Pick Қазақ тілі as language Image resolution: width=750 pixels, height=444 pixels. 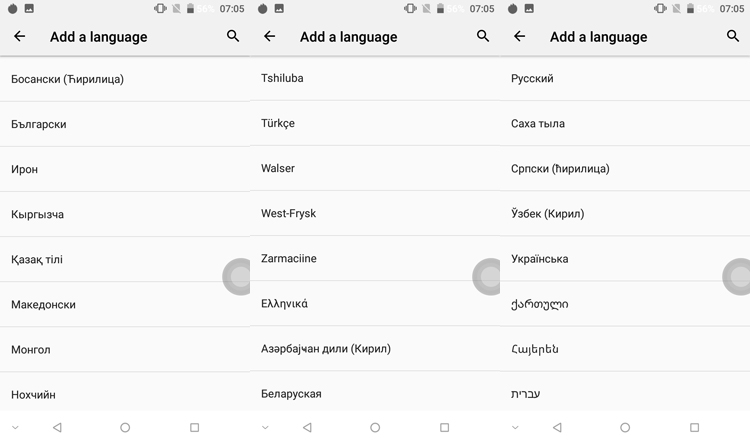coord(125,259)
